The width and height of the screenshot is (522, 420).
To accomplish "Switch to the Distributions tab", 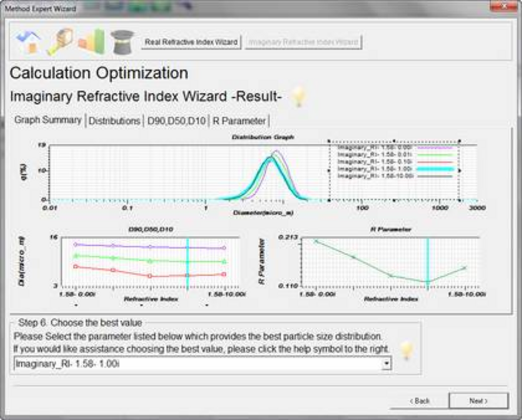I will pyautogui.click(x=114, y=121).
